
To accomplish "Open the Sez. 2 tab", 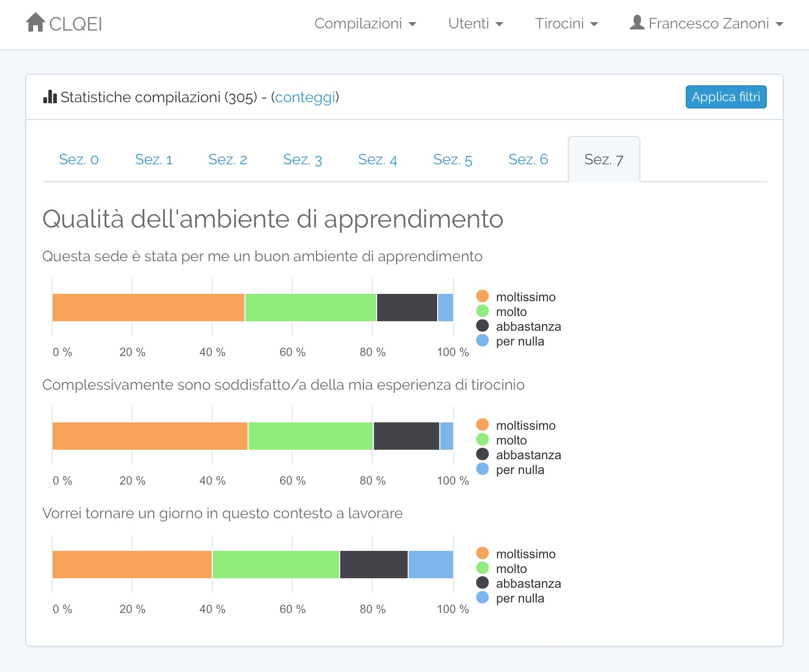I will point(228,159).
